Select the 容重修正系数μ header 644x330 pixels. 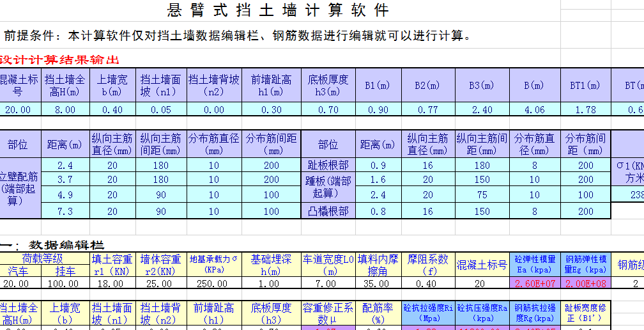pos(328,313)
